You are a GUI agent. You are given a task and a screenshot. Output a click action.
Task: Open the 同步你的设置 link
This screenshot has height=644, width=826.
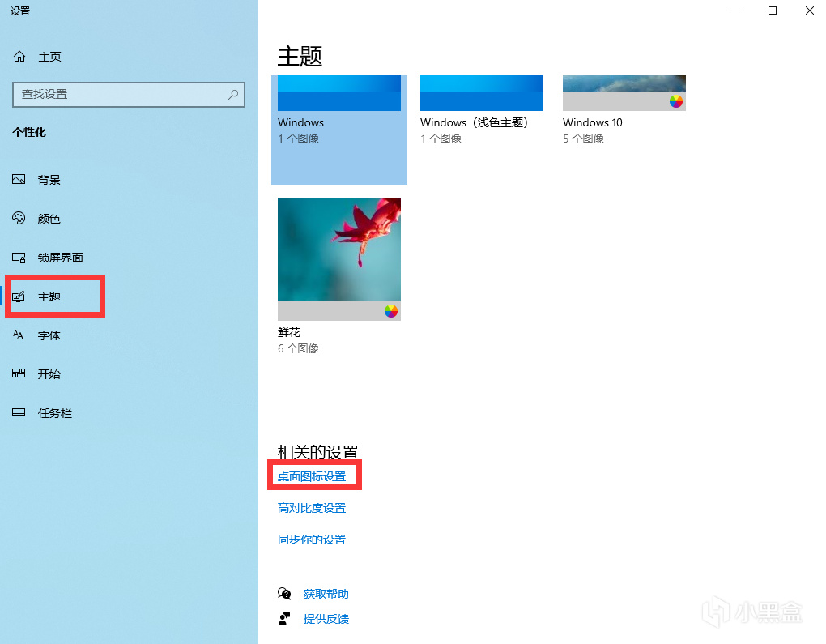pos(312,540)
